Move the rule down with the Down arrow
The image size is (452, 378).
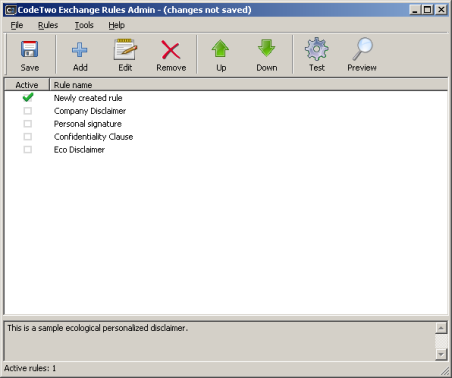pos(266,49)
